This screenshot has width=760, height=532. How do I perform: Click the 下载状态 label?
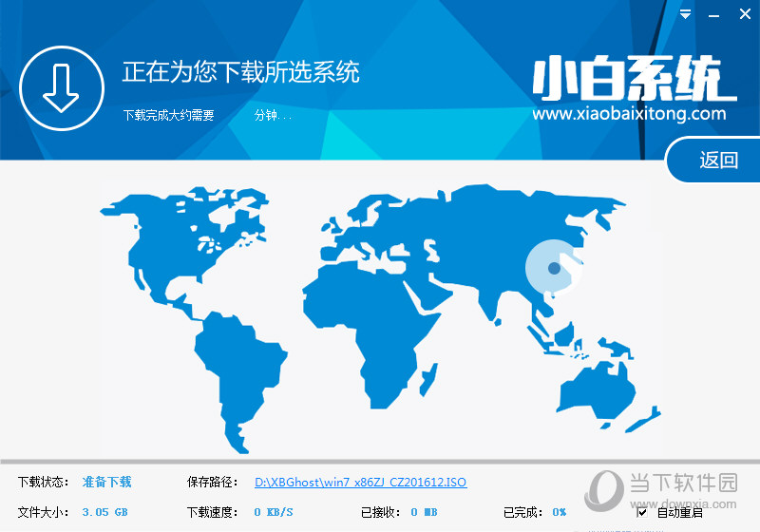(x=43, y=482)
